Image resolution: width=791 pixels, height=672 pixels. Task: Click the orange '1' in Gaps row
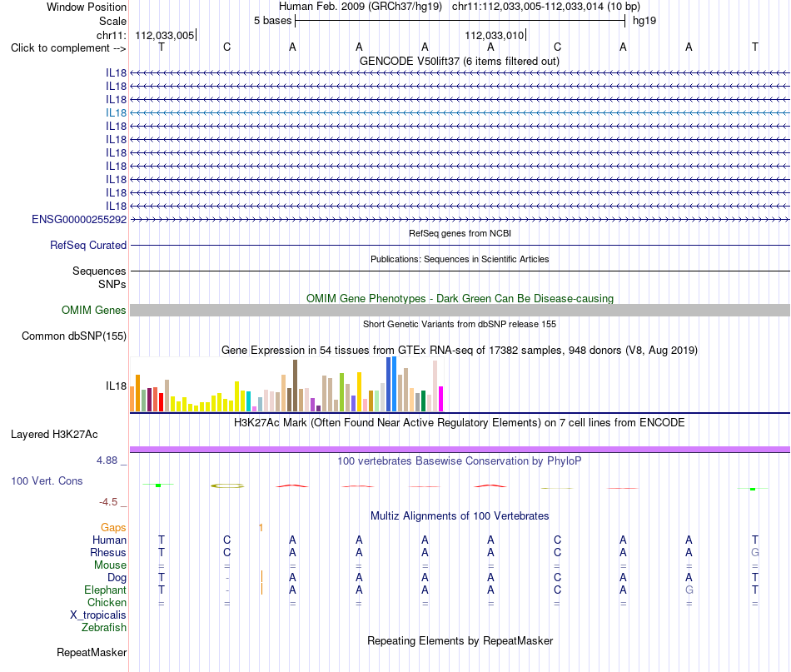261,528
